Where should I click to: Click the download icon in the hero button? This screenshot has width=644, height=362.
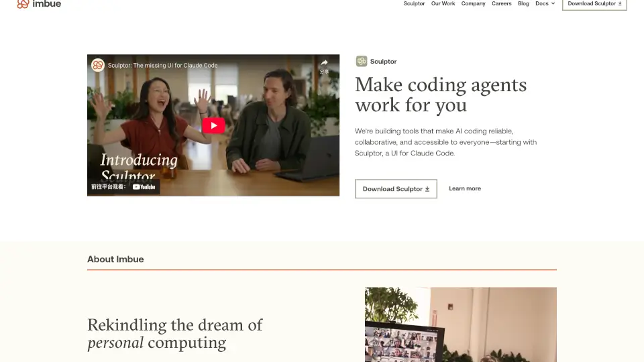427,189
